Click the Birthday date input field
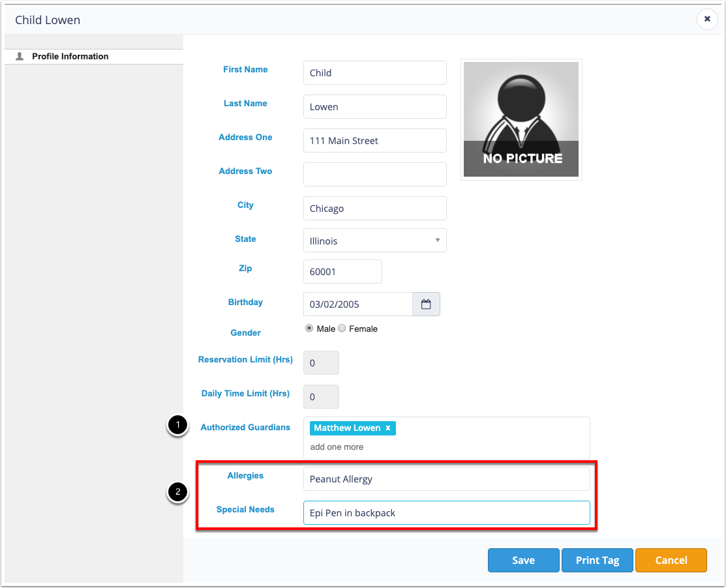The height and width of the screenshot is (588, 726). [x=358, y=304]
